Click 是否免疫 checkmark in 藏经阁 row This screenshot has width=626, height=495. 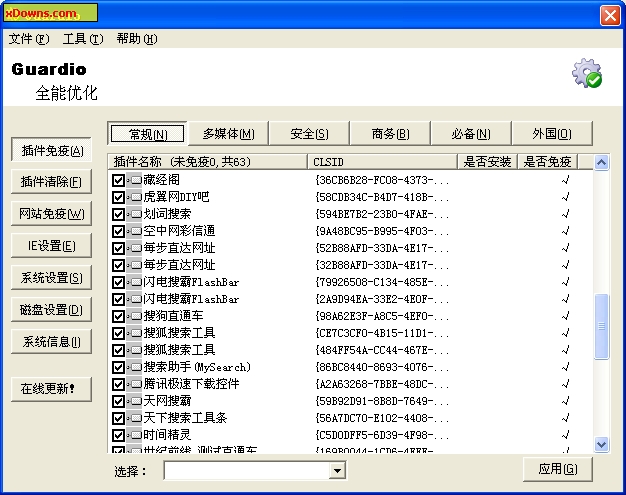(x=565, y=180)
